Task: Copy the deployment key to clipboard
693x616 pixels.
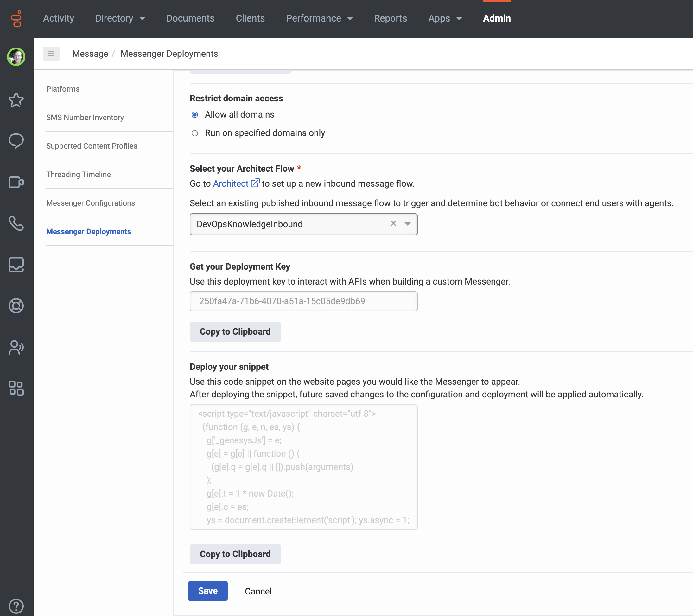Action: coord(235,331)
